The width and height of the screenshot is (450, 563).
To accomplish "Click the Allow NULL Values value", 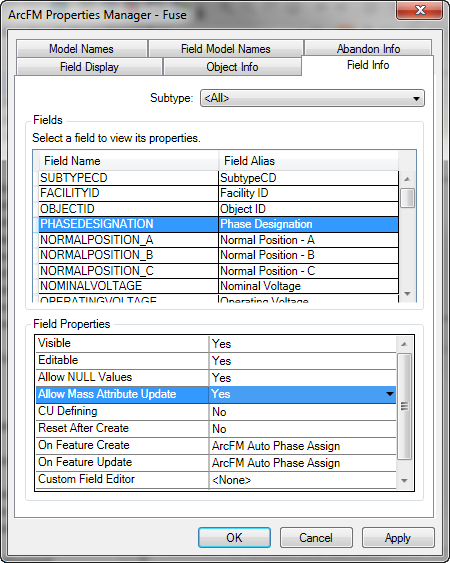I will click(x=302, y=377).
